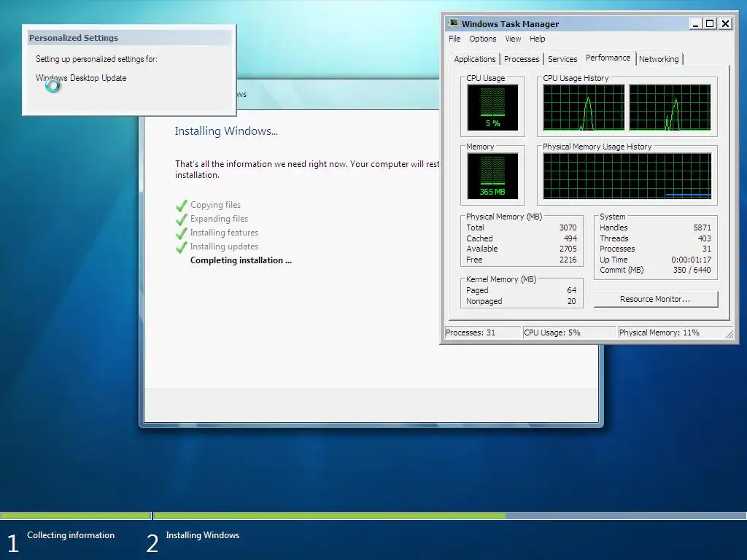Click the second CPU Usage History graph
The image size is (747, 560).
[670, 108]
